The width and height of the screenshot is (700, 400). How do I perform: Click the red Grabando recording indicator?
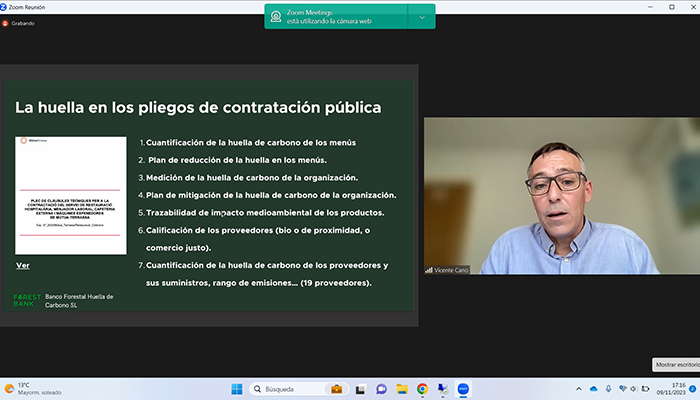click(x=6, y=23)
